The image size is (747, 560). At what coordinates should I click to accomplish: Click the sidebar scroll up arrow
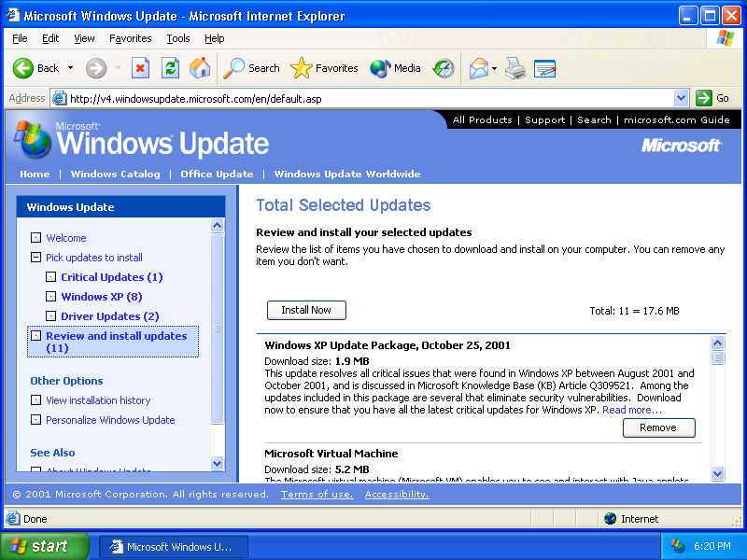coord(217,225)
